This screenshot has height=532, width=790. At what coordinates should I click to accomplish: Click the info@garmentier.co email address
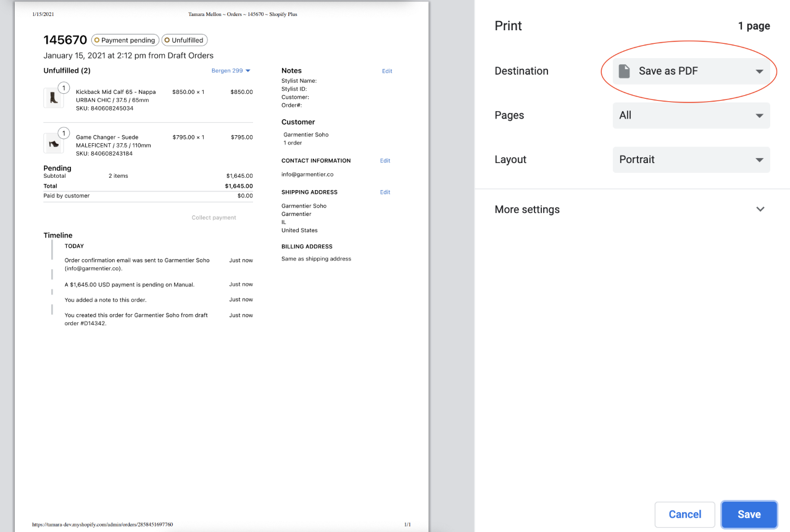(307, 175)
